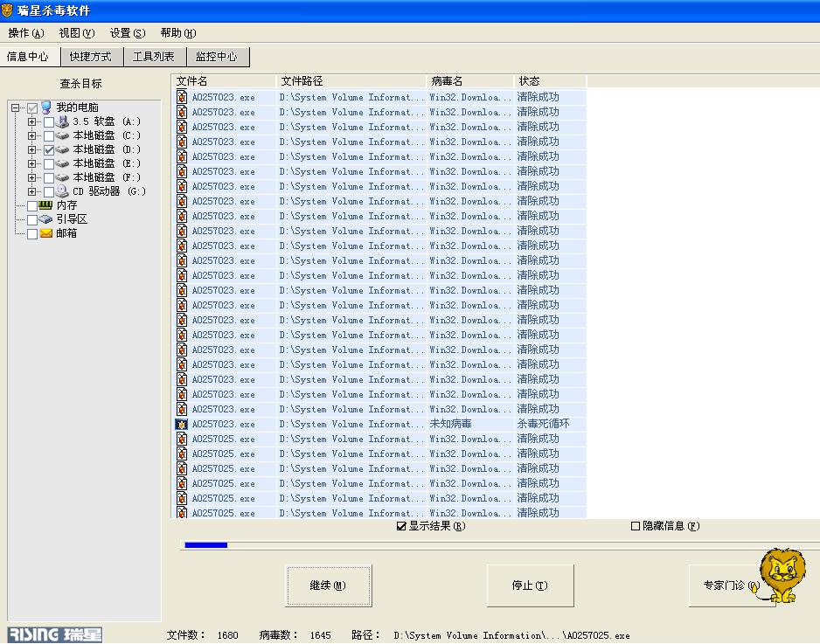This screenshot has height=644, width=820.
Task: Enable the memory (内存) scan checkbox
Action: [x=32, y=206]
